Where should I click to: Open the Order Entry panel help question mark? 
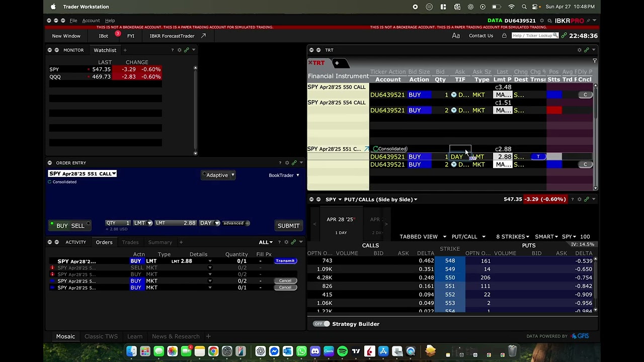(280, 163)
